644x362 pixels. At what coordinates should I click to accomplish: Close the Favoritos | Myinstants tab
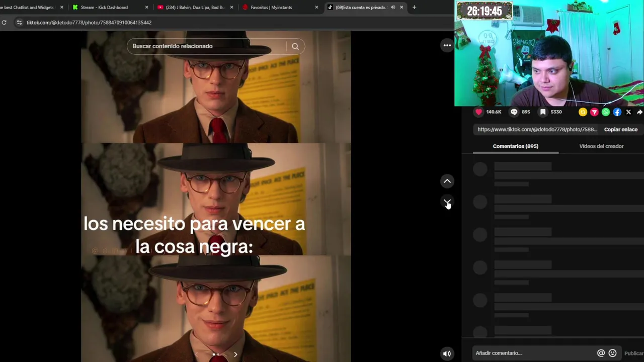[x=316, y=7]
